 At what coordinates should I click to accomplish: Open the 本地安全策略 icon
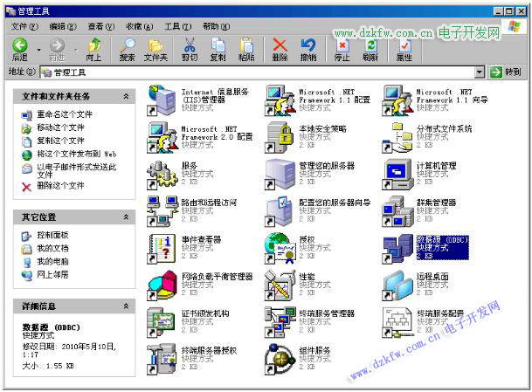click(280, 134)
